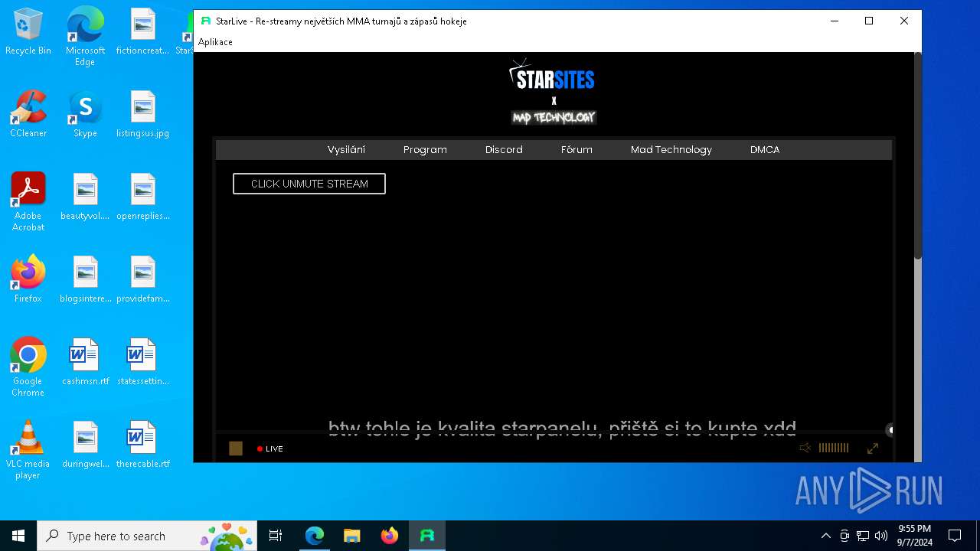
Task: Open Google Chrome desktop shortcut
Action: (x=28, y=367)
